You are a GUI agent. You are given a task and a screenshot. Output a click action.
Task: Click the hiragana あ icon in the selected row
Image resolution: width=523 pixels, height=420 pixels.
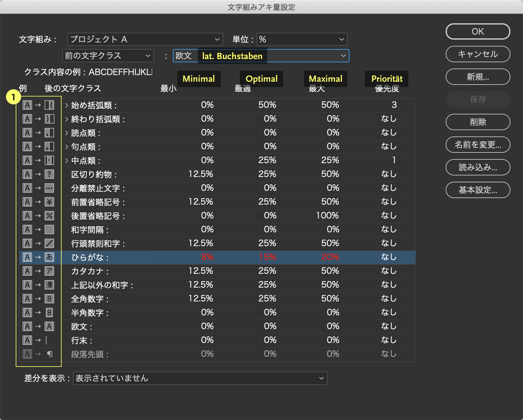pyautogui.click(x=49, y=257)
